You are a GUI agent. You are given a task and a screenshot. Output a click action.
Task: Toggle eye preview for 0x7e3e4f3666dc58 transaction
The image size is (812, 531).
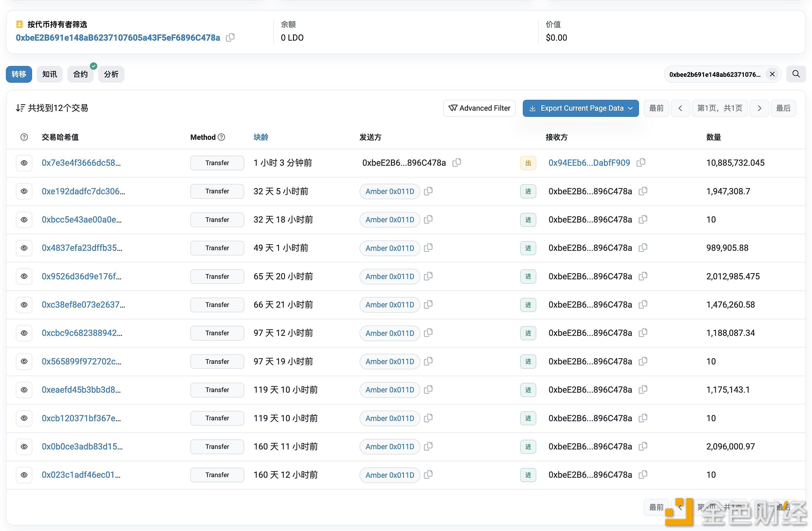[x=24, y=163]
